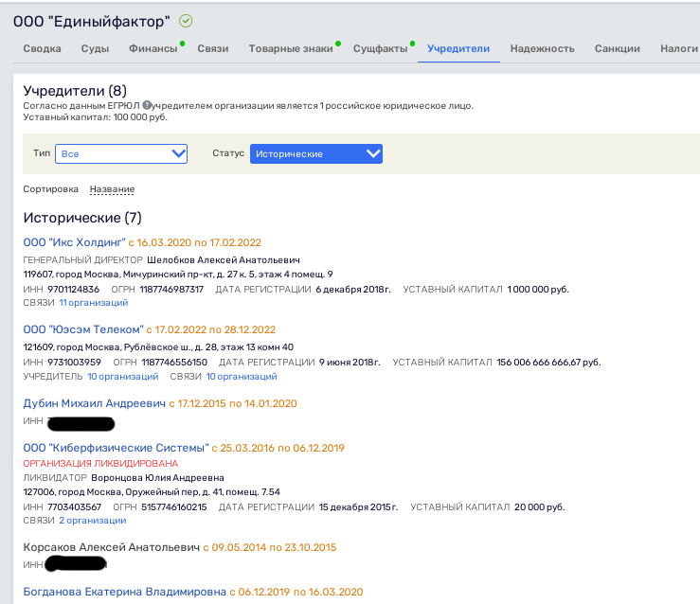
Task: Open ООО "Киберфизические Системы" link
Action: (x=117, y=448)
